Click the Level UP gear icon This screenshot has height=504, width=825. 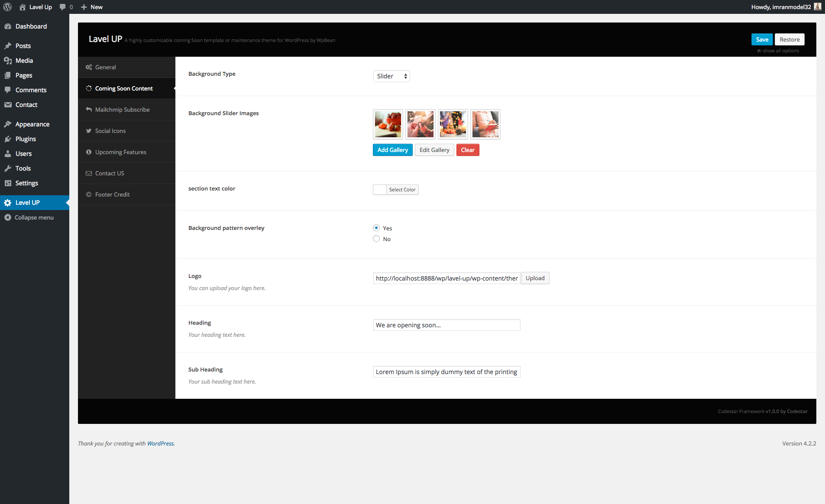click(x=8, y=203)
